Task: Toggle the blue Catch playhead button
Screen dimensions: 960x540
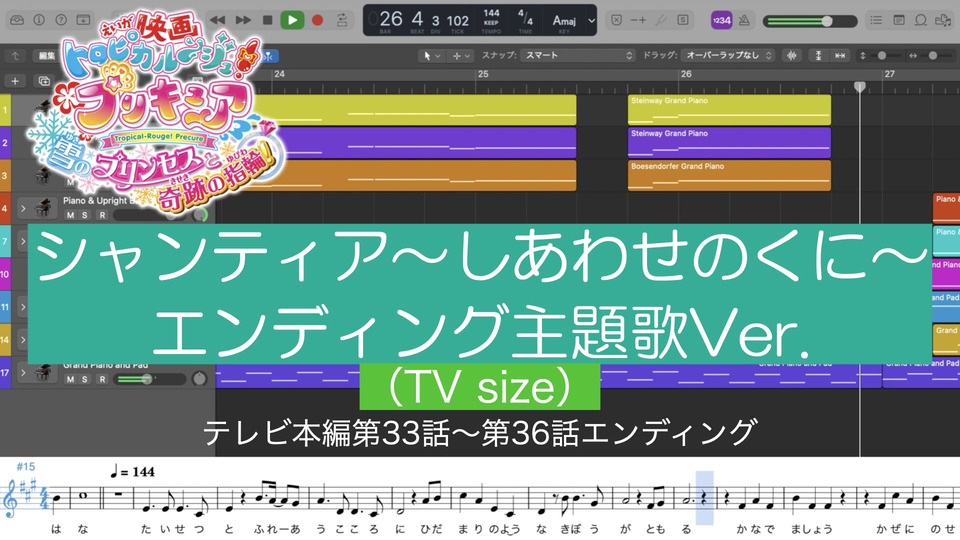Action: (269, 56)
